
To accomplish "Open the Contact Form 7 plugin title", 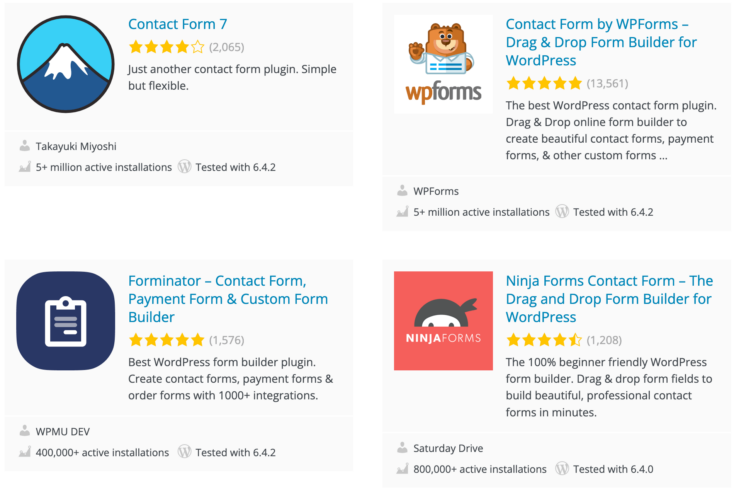I will [x=178, y=24].
